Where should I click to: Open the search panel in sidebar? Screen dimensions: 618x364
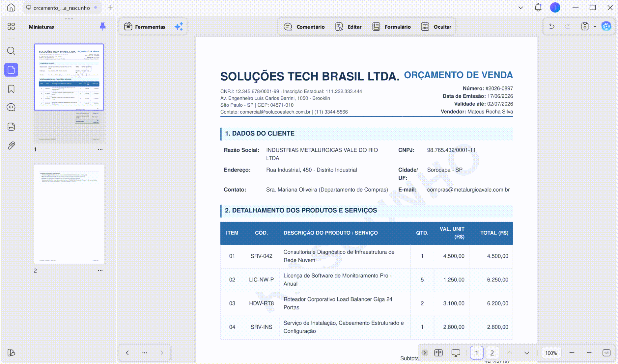(11, 51)
